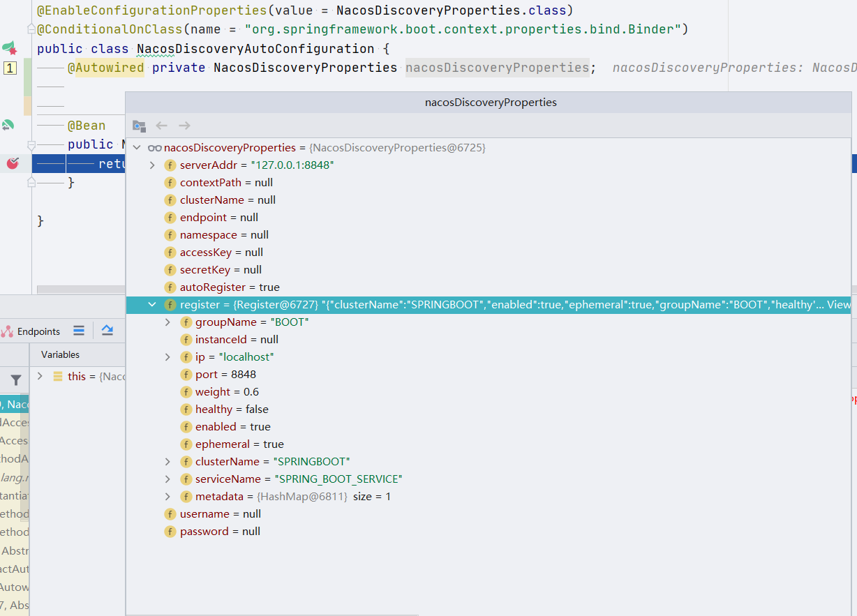Click the autowired dependencies gutter icon by @Bean
Image resolution: width=857 pixels, height=616 pixels.
[8, 125]
